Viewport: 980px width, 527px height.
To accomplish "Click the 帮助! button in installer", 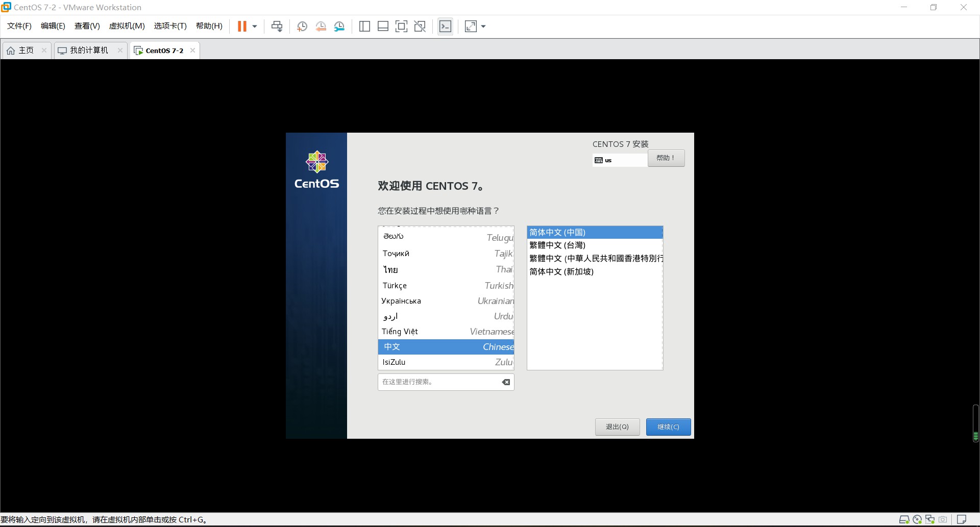I will click(666, 158).
